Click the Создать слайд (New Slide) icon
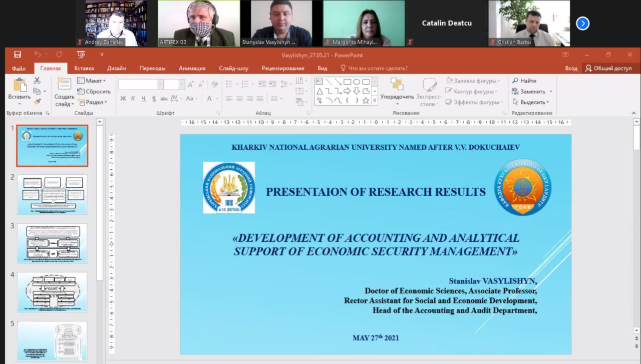This screenshot has height=364, width=641. (64, 84)
